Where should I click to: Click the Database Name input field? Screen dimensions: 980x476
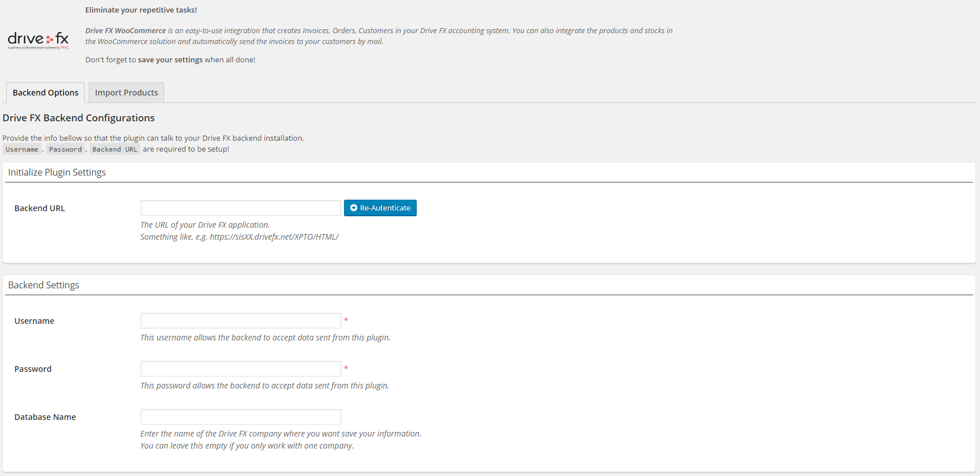(241, 417)
